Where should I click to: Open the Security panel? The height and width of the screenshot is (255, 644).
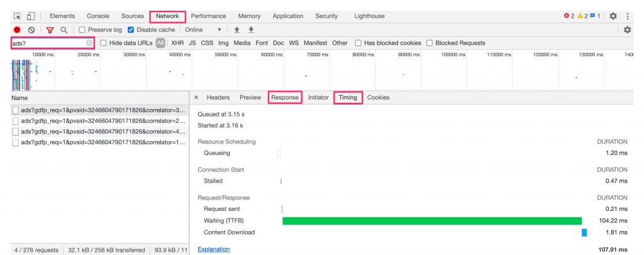(x=326, y=16)
